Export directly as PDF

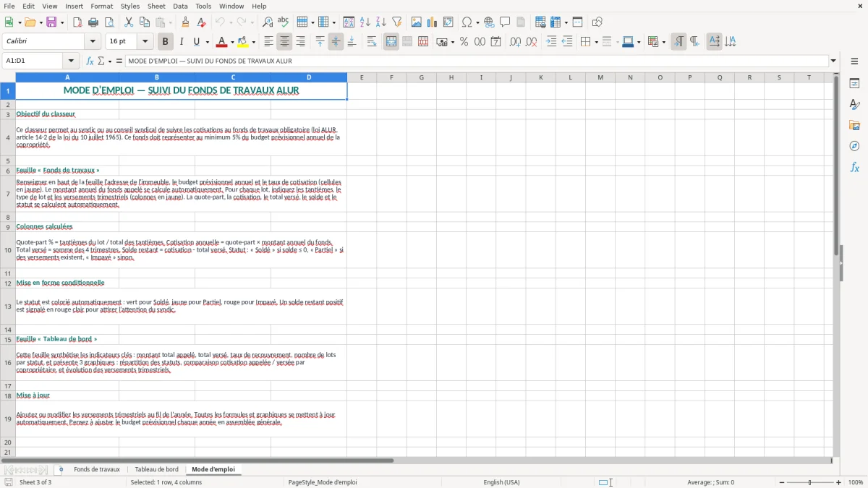coord(77,22)
